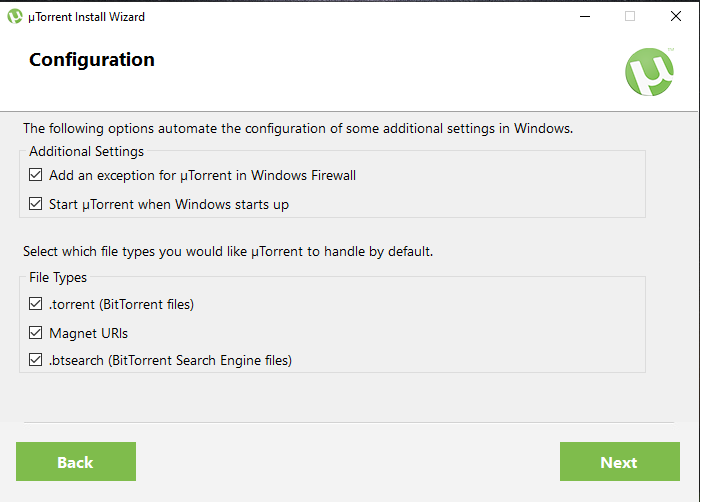Viewport: 701px width, 503px height.
Task: Disable Start µTorrent when Windows starts up
Action: click(x=35, y=204)
